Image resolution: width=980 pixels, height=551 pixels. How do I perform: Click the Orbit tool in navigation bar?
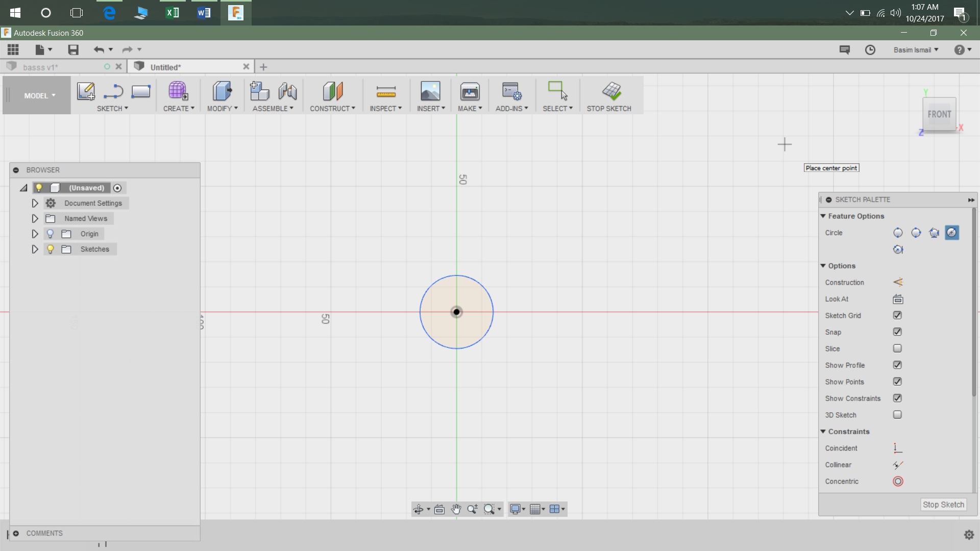(x=418, y=509)
